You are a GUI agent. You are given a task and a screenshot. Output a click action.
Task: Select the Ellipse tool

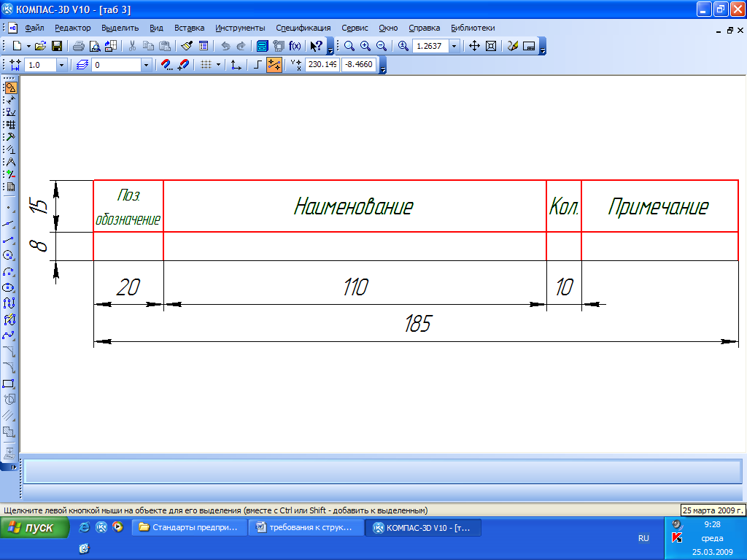point(9,287)
